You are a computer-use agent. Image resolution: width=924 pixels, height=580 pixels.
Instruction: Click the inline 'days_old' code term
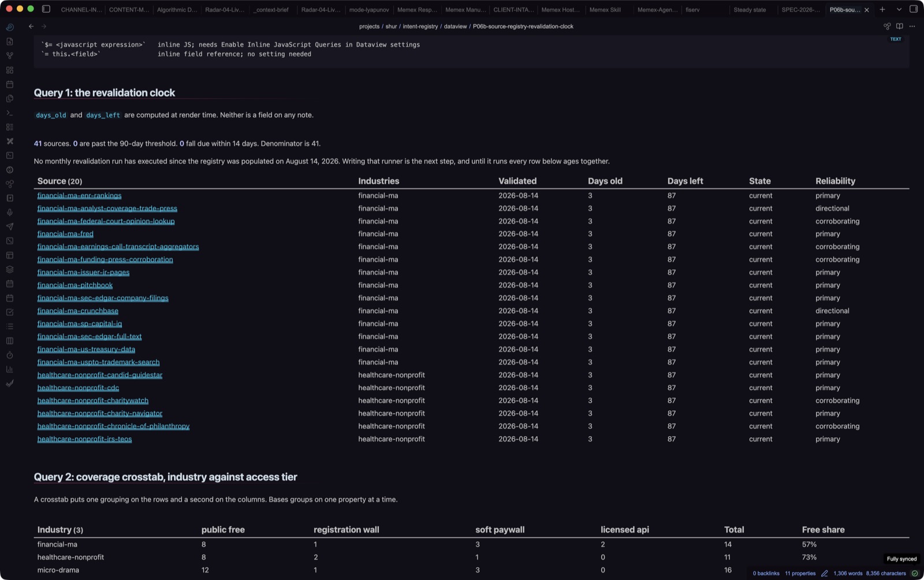tap(51, 115)
